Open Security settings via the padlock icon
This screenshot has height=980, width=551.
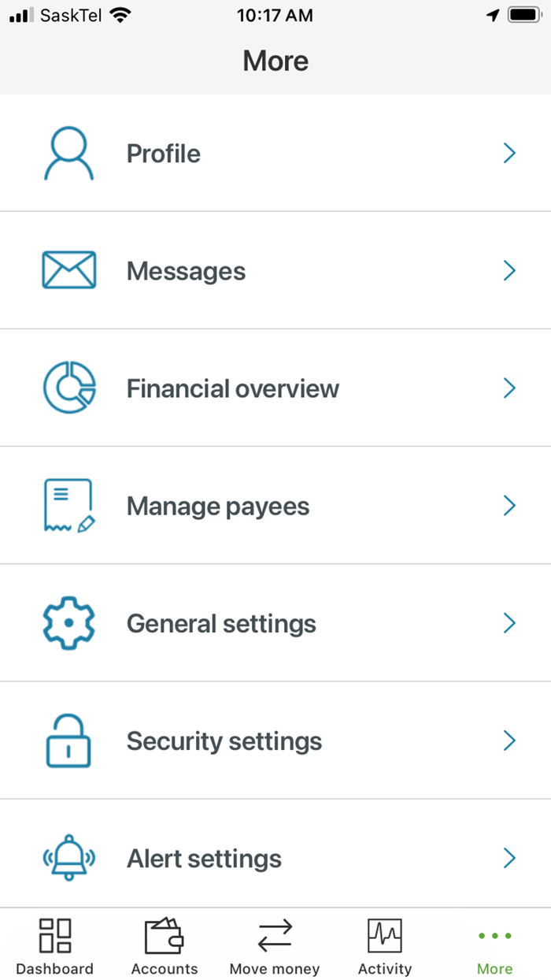(x=68, y=741)
